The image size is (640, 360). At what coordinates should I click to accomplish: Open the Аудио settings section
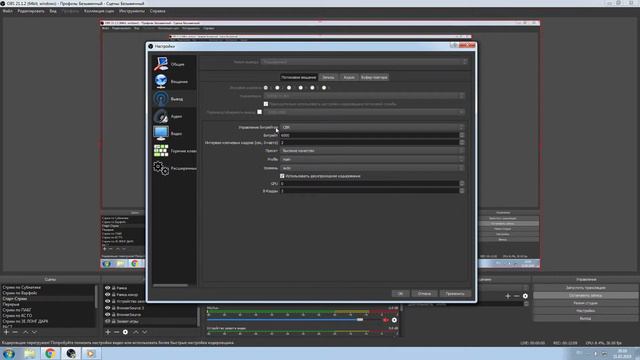tap(174, 116)
